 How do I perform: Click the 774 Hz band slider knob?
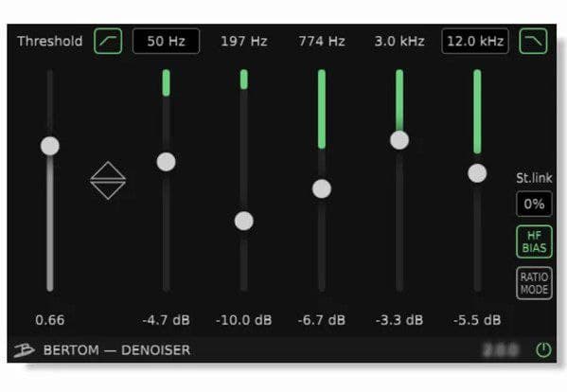pos(322,188)
